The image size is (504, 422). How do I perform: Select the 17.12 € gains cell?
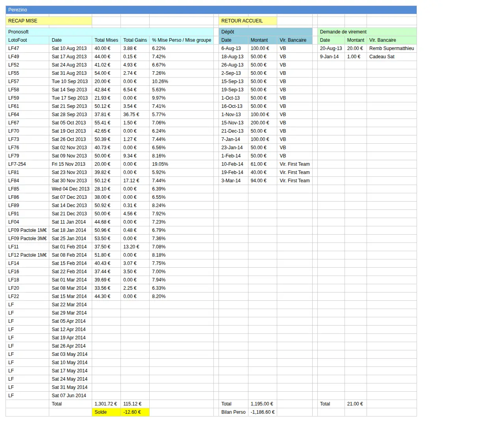click(x=135, y=181)
